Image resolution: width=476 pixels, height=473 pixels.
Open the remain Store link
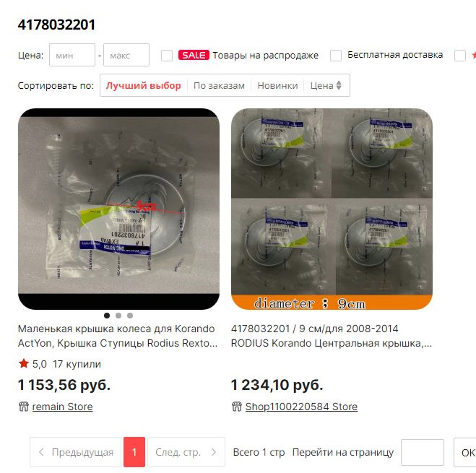[x=62, y=407]
